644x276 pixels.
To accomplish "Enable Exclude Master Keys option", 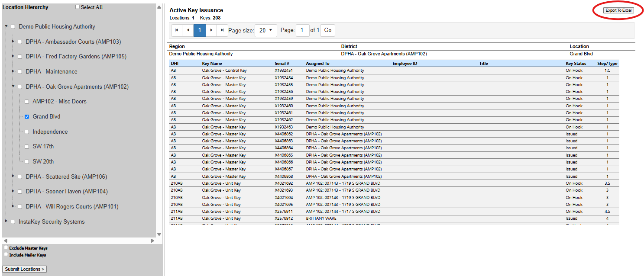I will (6, 247).
